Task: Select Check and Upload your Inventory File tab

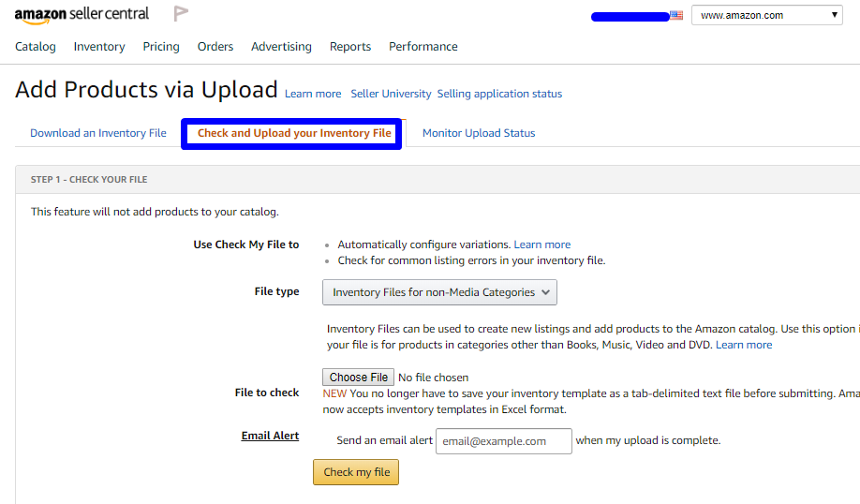Action: 294,133
